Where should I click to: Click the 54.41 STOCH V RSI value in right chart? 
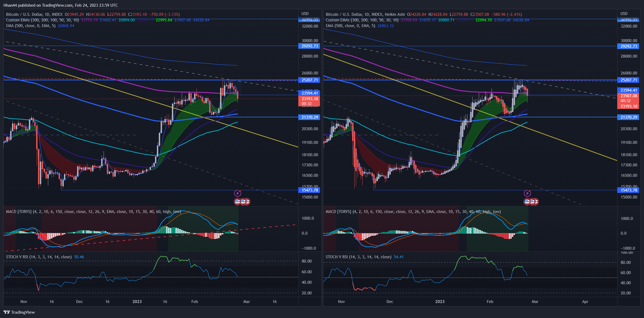click(399, 257)
